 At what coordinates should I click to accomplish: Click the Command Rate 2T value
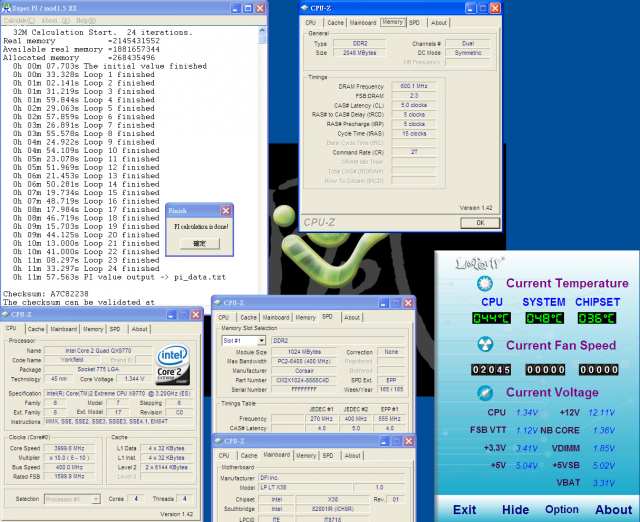point(414,152)
